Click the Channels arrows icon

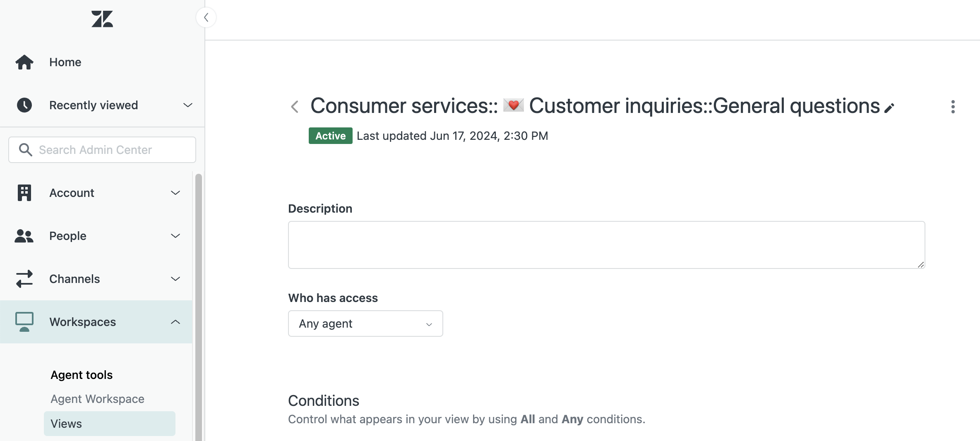(24, 279)
